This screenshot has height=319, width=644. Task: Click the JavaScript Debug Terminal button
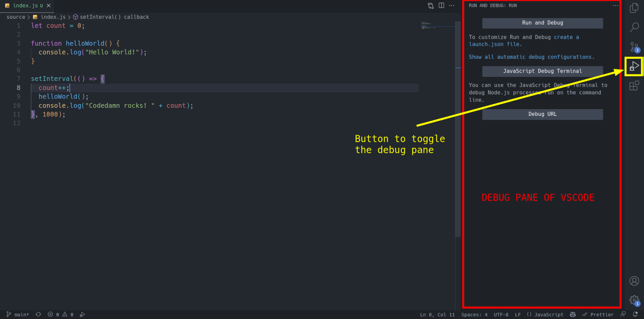542,71
